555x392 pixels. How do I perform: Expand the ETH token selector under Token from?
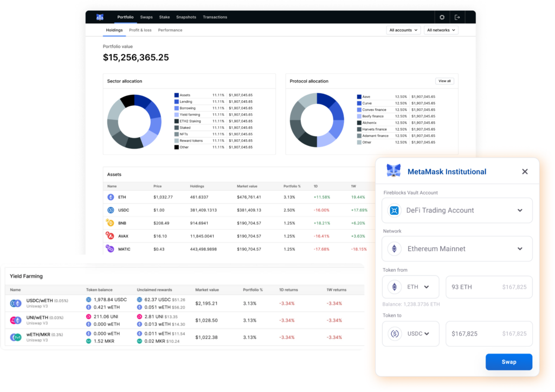(x=411, y=287)
